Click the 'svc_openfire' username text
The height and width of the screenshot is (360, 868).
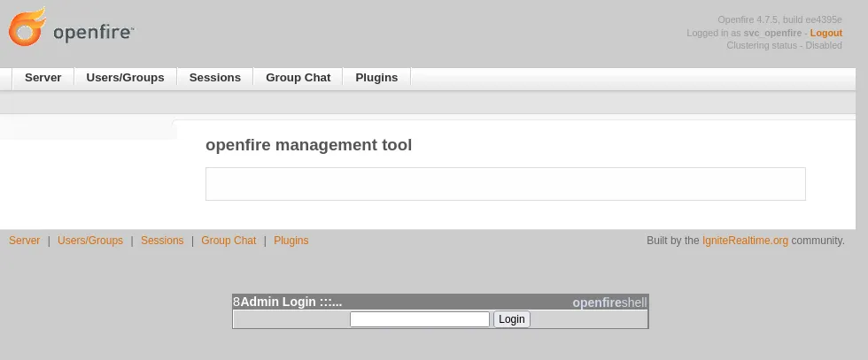[772, 34]
